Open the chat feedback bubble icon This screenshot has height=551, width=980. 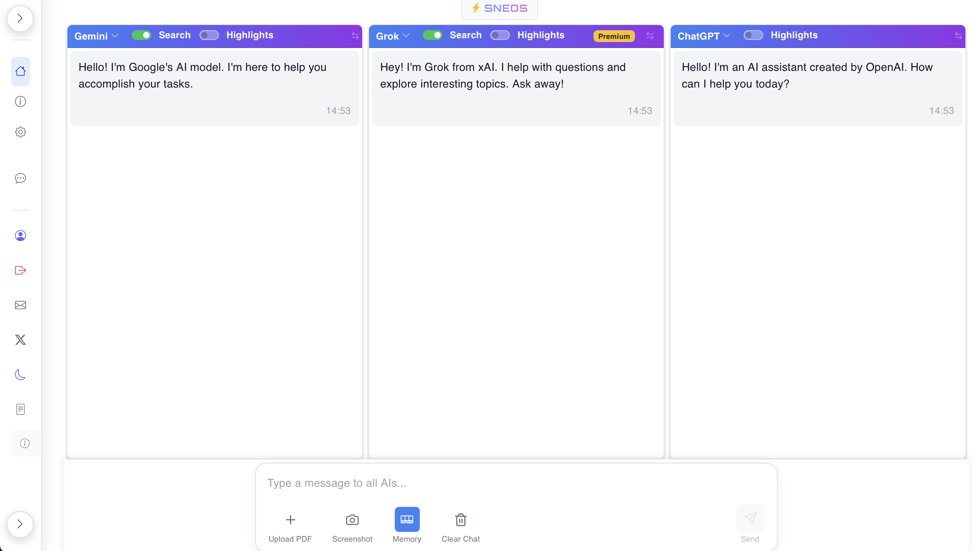20,178
